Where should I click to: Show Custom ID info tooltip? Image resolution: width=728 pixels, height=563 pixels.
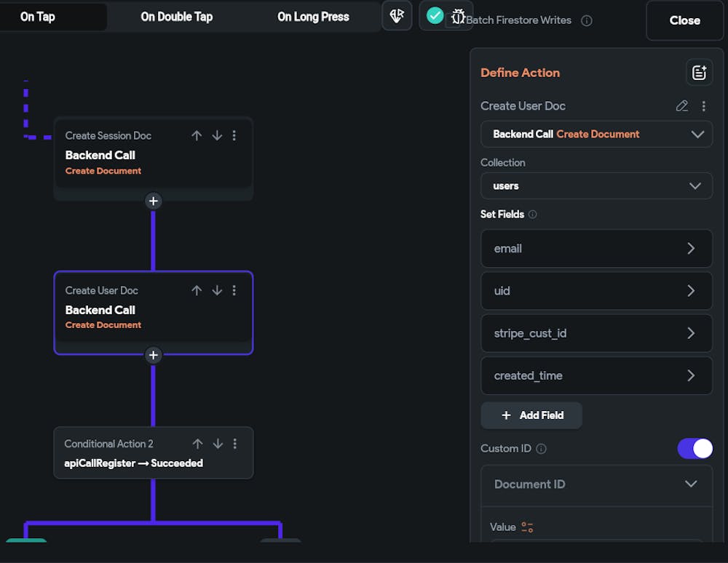pyautogui.click(x=541, y=449)
